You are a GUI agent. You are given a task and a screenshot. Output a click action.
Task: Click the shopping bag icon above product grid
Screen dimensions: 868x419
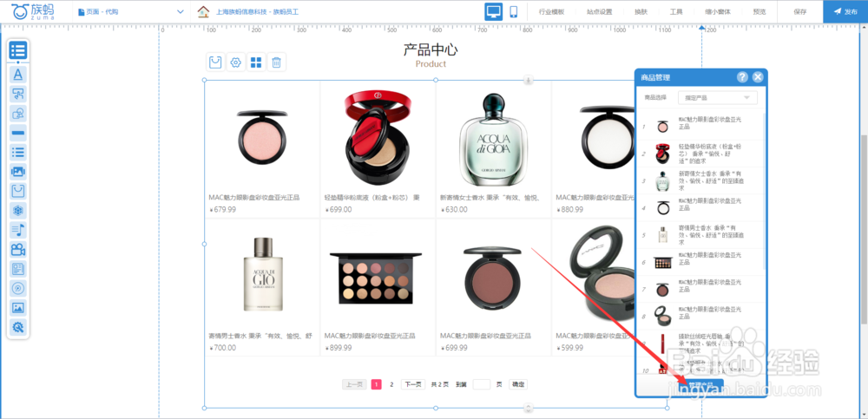click(215, 62)
